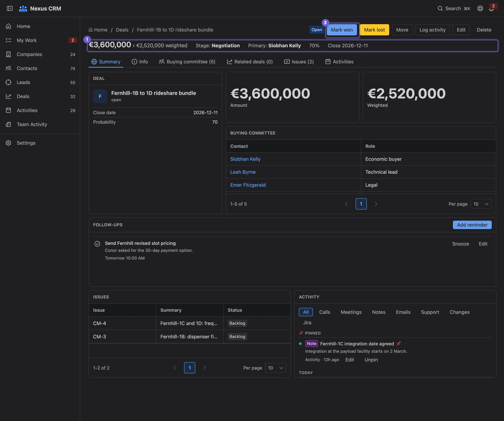Click the Team Activity icon

(x=8, y=124)
